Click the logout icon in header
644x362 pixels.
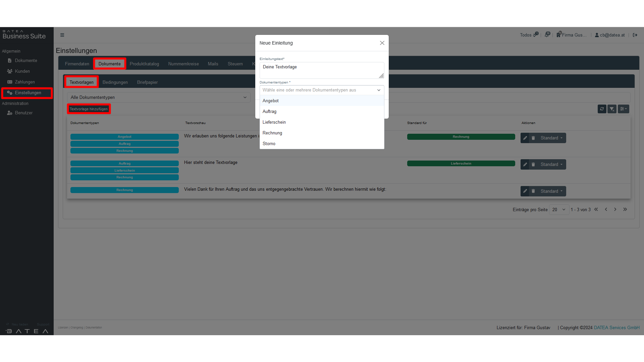click(635, 35)
